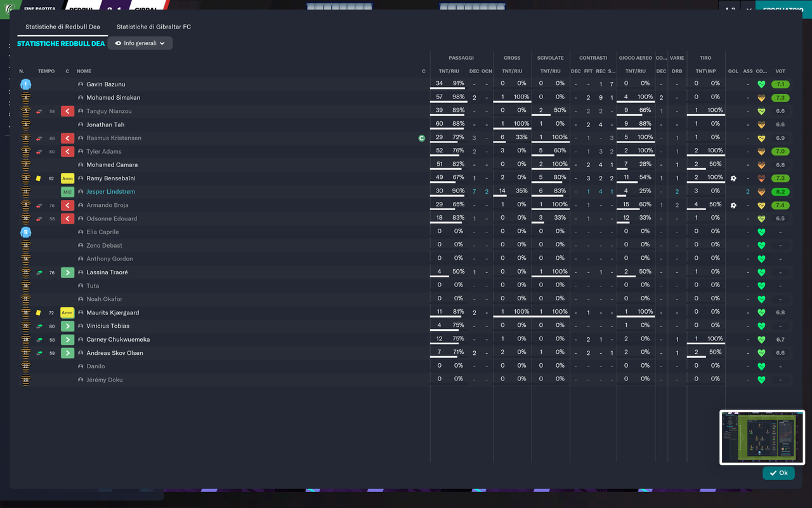Open the Info generali view dropdown
The image size is (812, 508).
[140, 43]
